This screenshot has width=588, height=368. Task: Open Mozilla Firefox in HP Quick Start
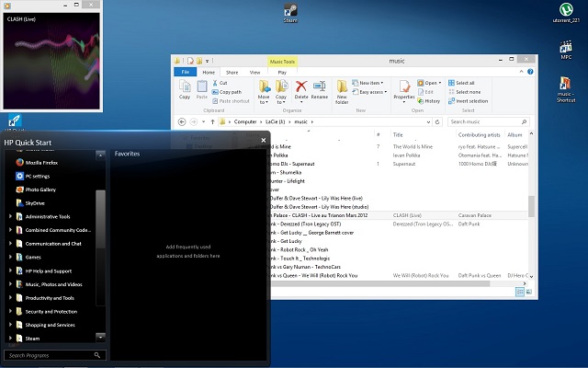tap(37, 163)
